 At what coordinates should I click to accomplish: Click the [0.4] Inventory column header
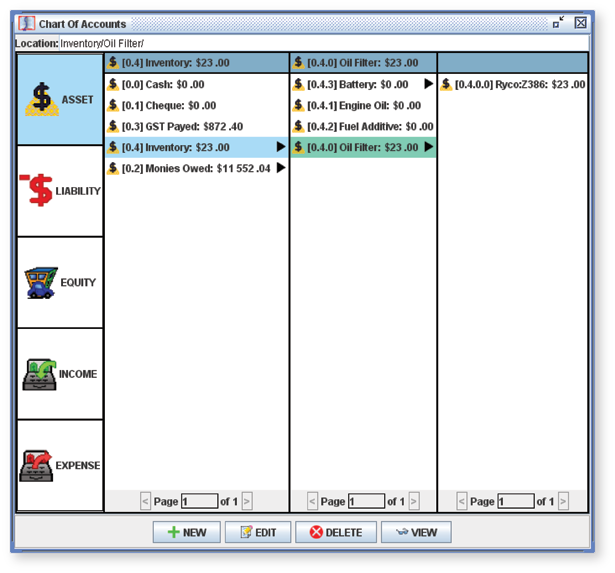(197, 63)
